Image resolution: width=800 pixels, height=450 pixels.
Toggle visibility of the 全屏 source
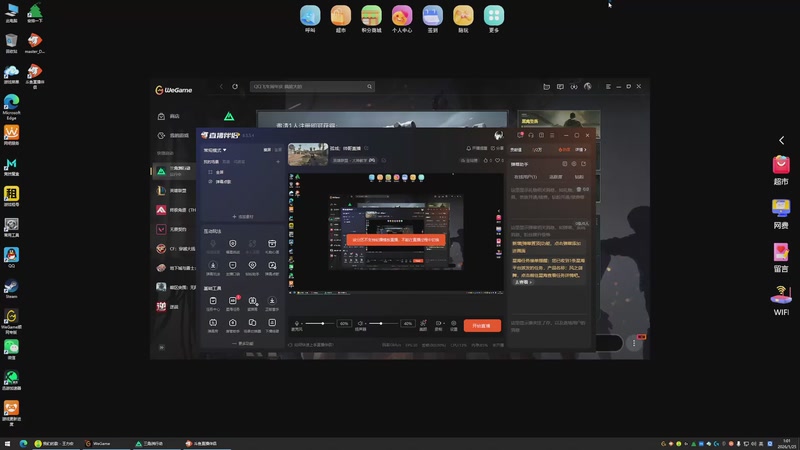(x=210, y=172)
